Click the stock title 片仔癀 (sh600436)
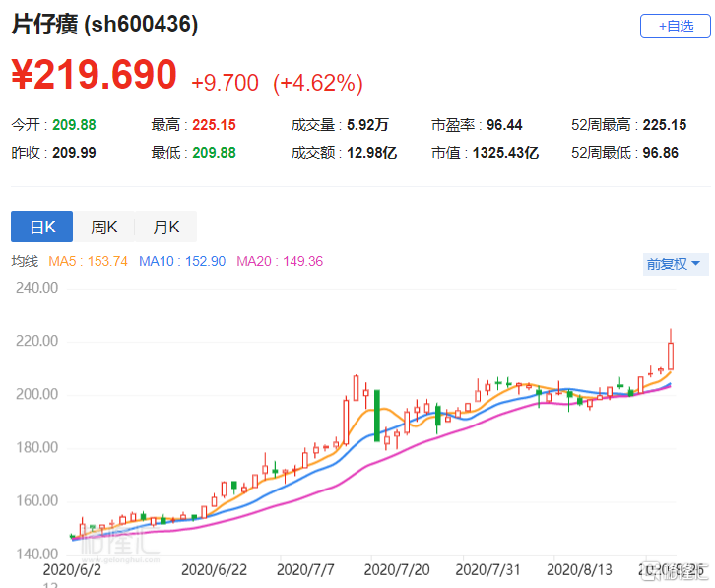 (x=104, y=24)
